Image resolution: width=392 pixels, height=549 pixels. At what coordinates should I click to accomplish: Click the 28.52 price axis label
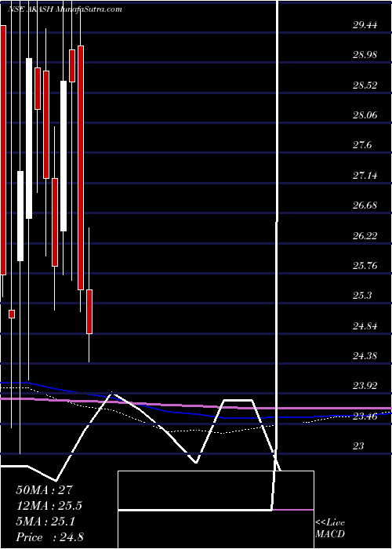(365, 85)
